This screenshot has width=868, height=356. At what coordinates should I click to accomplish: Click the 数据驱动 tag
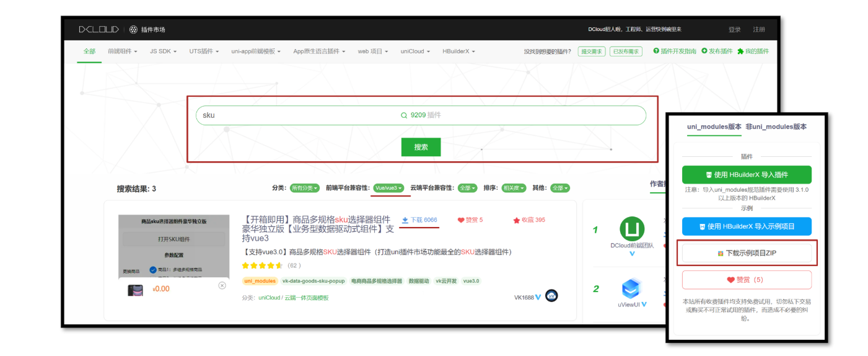[419, 281]
